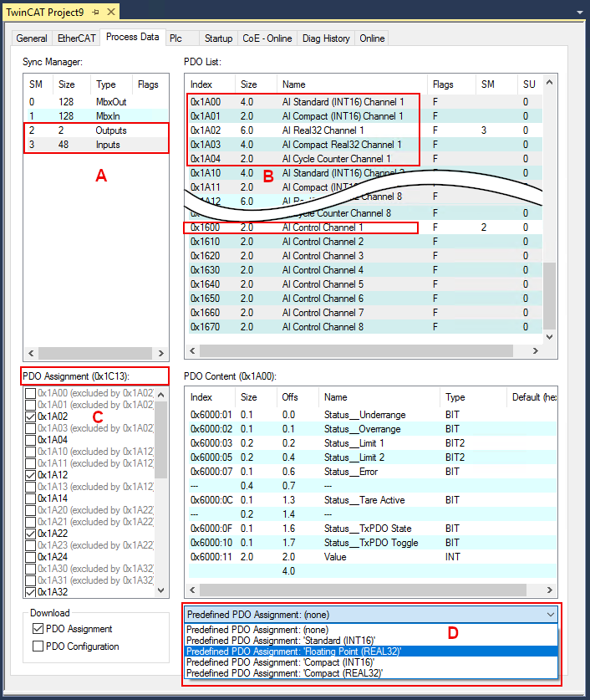Sort PDO List by Name column header
The width and height of the screenshot is (590, 700).
pos(352,84)
